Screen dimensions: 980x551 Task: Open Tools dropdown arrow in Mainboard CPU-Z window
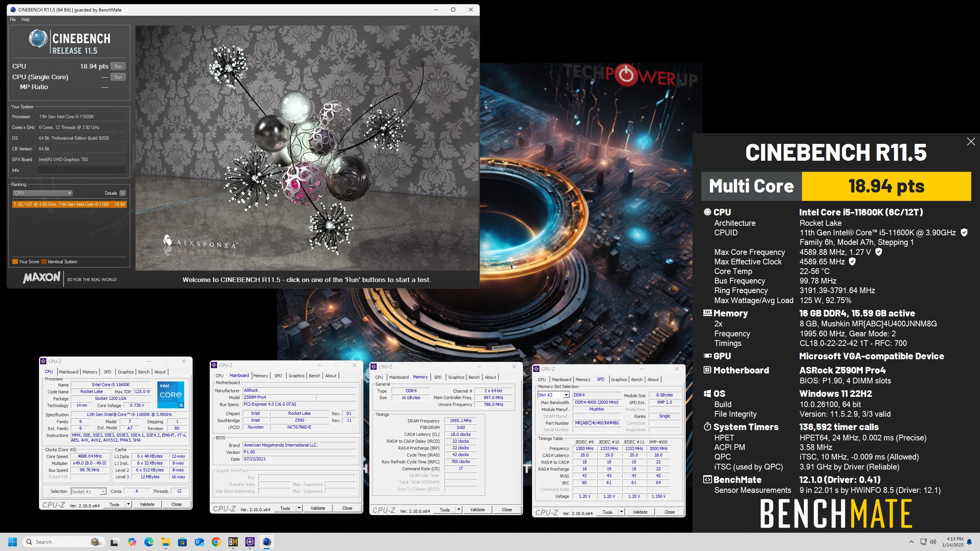click(299, 508)
